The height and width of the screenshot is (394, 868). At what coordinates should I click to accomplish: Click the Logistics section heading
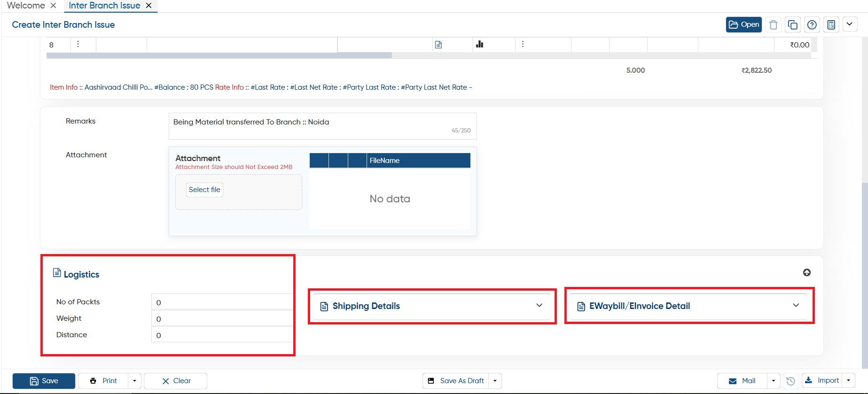(x=81, y=274)
